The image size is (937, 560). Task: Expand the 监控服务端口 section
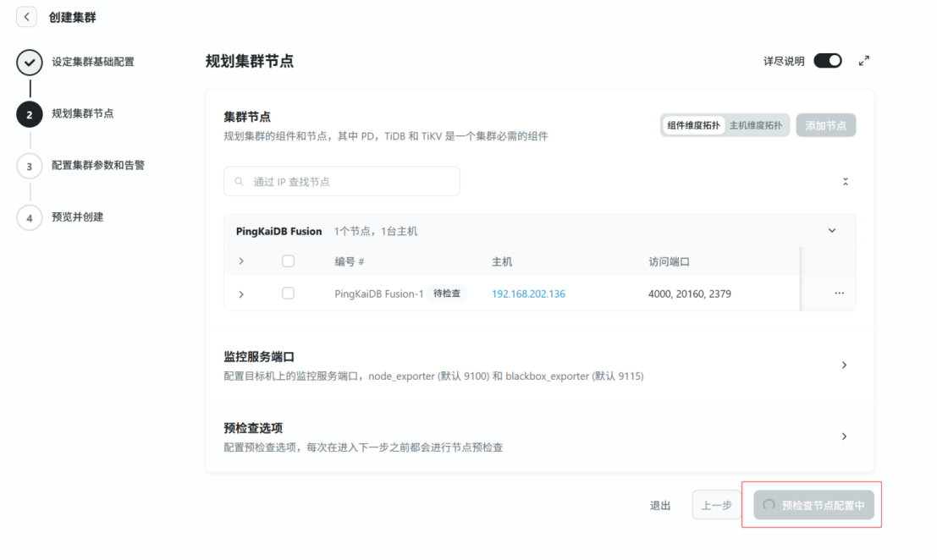(843, 365)
